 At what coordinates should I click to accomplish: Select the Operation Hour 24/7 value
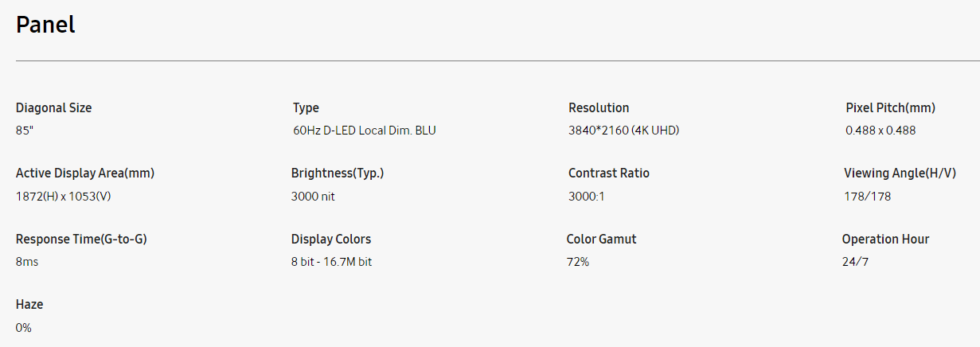point(855,262)
